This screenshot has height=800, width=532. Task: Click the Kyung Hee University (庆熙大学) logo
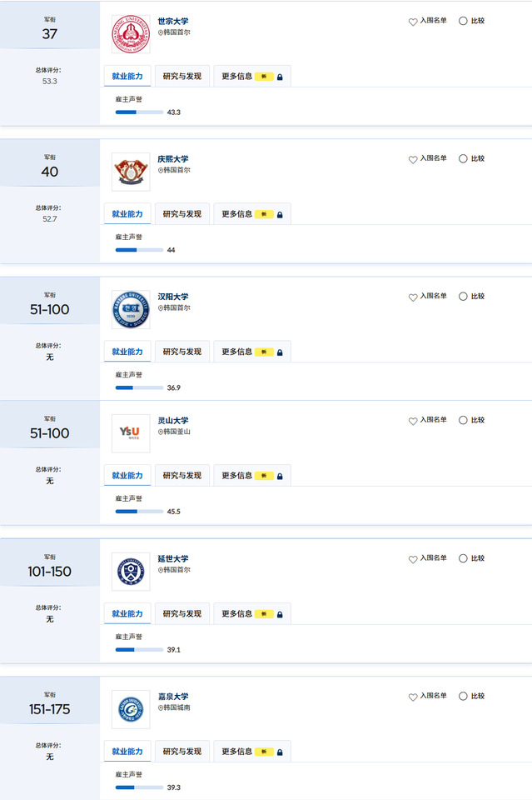coord(131,172)
